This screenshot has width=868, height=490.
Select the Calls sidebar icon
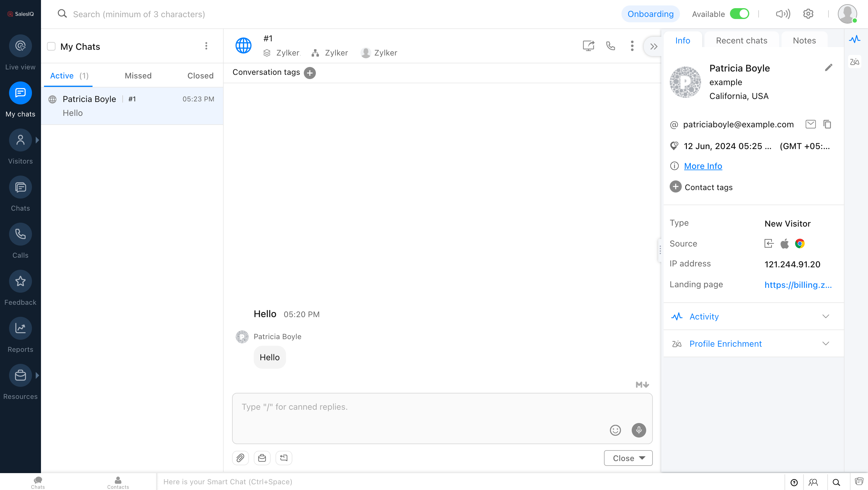click(20, 234)
